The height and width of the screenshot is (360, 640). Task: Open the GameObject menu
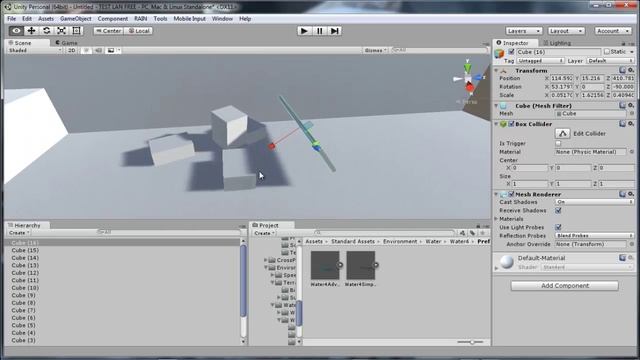point(76,19)
